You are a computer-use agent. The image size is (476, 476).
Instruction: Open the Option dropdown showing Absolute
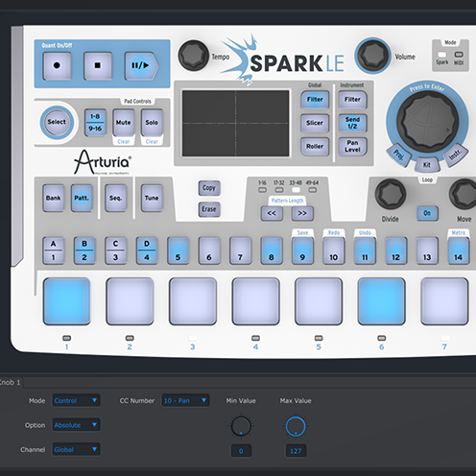[x=76, y=425]
